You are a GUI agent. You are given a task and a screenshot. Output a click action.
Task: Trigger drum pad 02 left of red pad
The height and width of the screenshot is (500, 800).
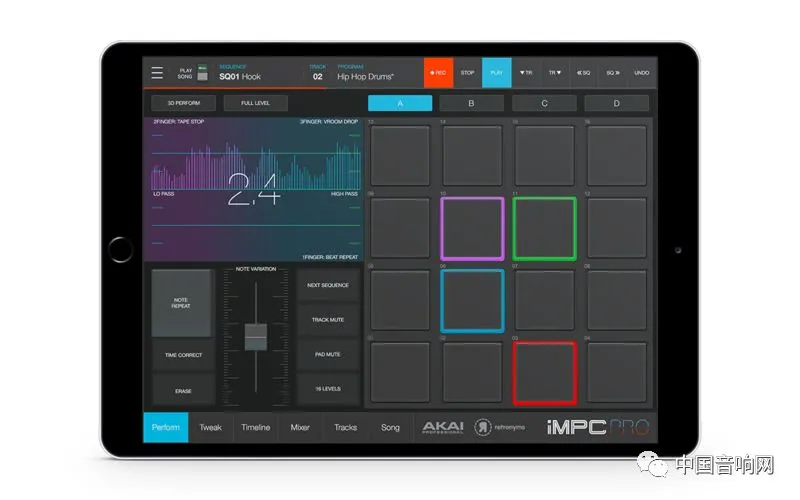pos(472,373)
